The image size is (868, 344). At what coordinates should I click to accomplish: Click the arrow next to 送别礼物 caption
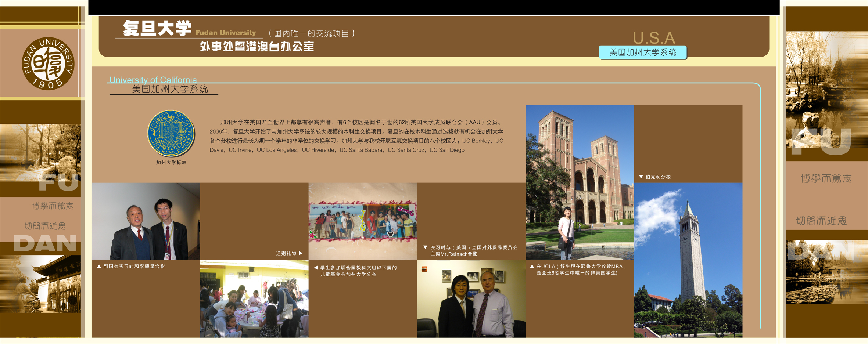(301, 253)
